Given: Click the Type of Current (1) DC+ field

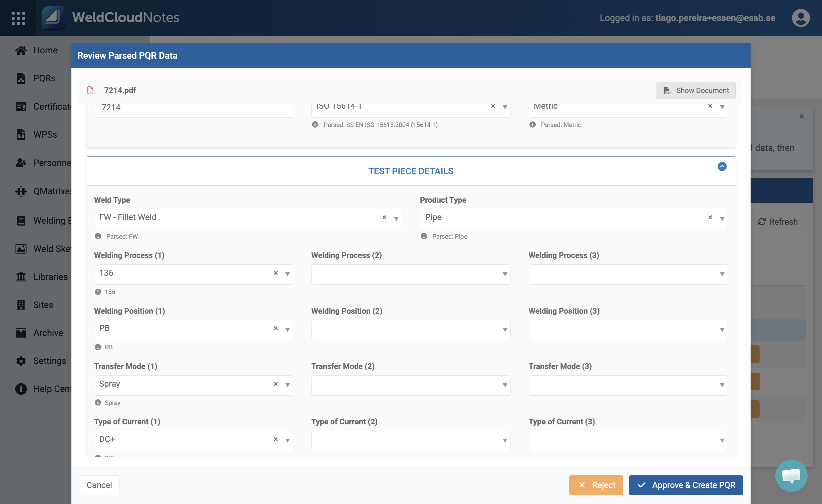Looking at the screenshot, I should click(x=193, y=441).
